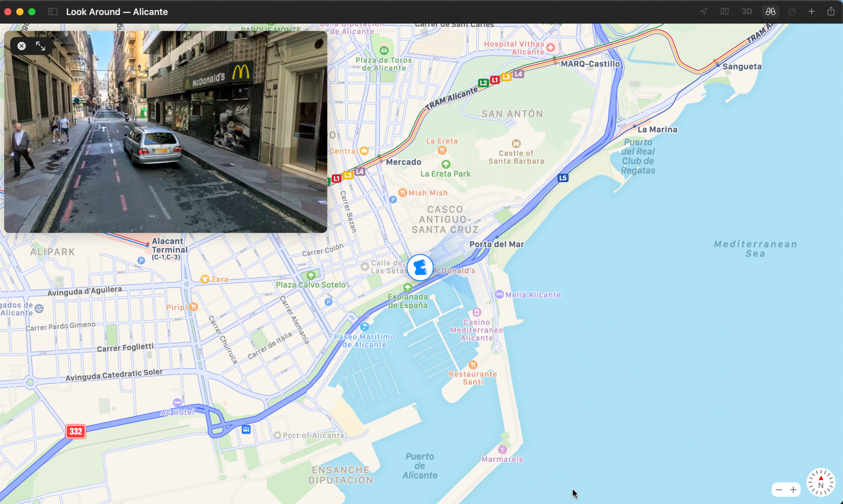This screenshot has height=504, width=843.
Task: Close the Look Around preview
Action: pyautogui.click(x=21, y=46)
